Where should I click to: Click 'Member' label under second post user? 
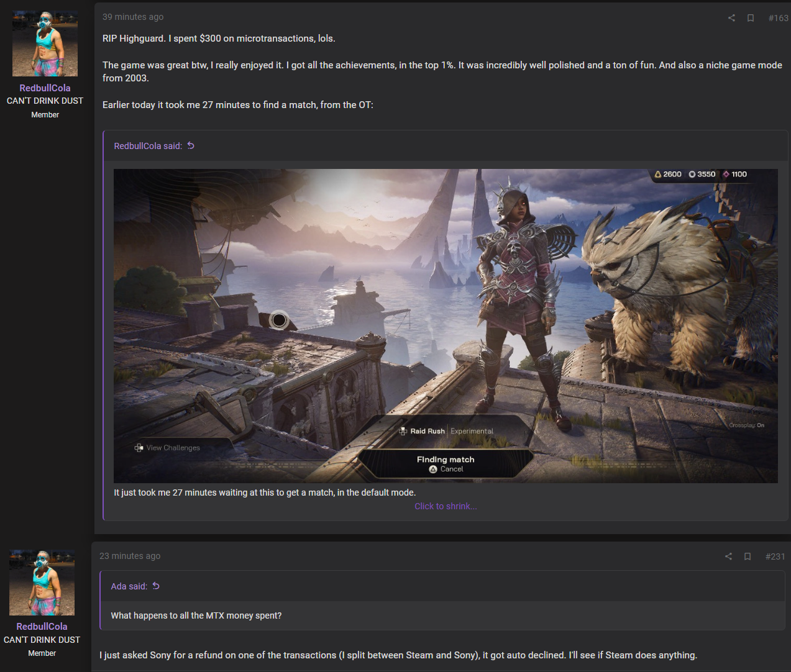click(42, 653)
